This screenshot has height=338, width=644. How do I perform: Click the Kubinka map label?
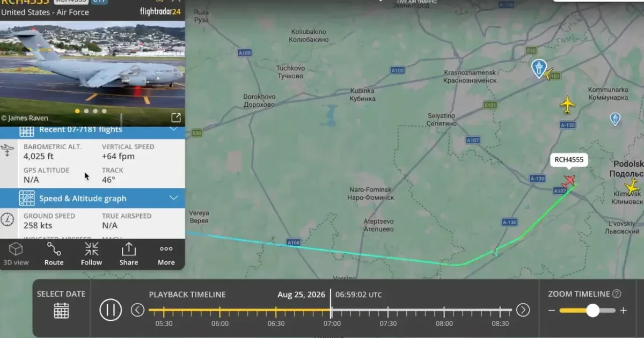[x=362, y=95]
